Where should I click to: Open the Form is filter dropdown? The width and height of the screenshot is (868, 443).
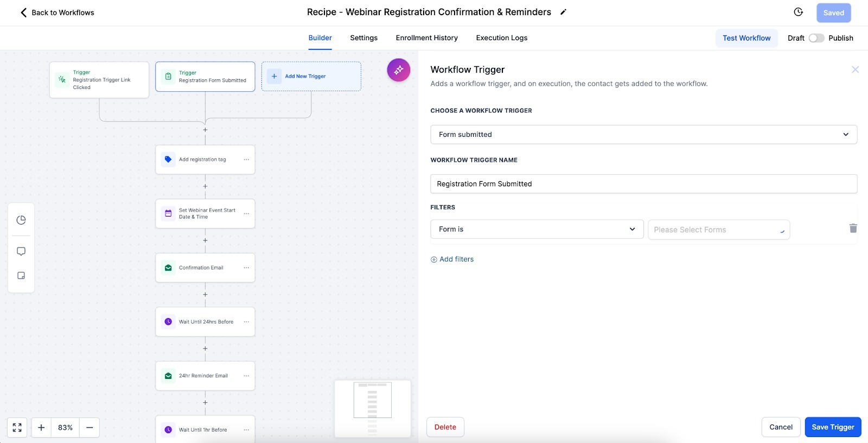tap(537, 229)
